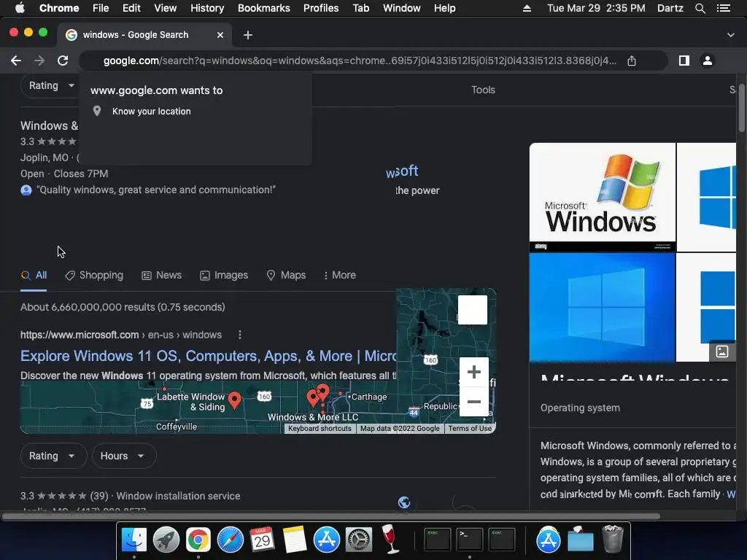Screen dimensions: 747x560
Task: Open the Microsoft Windows XP logo image
Action: click(x=602, y=197)
